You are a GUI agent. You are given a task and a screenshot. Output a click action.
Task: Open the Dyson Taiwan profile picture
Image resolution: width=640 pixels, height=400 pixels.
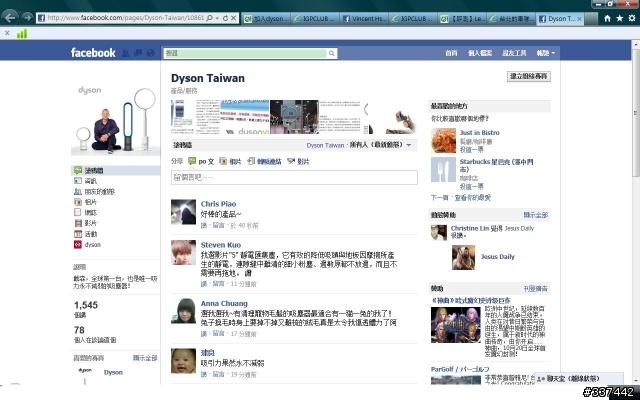(x=116, y=119)
